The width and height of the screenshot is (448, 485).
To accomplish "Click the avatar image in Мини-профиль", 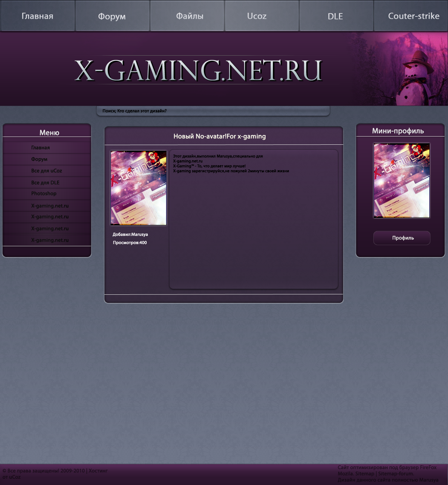I will pos(402,181).
